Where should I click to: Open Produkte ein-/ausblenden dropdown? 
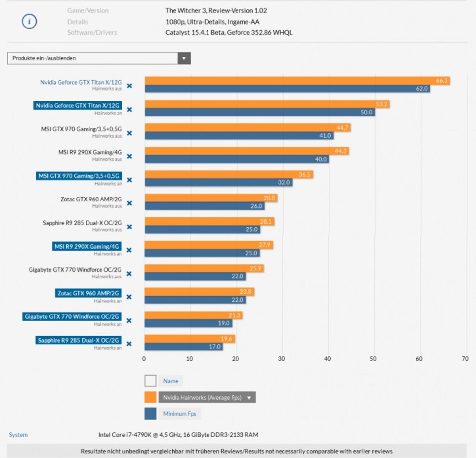[x=99, y=58]
